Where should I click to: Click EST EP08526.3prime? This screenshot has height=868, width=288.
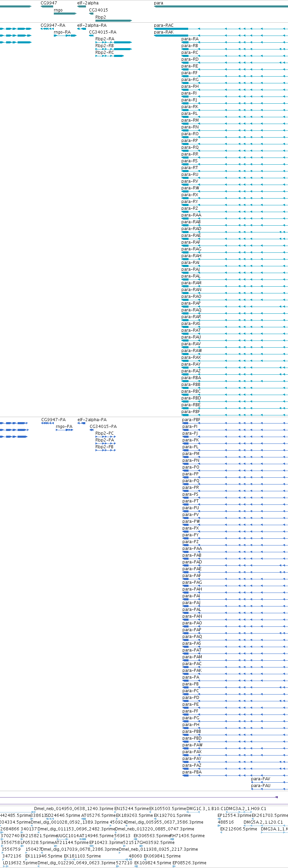[189, 863]
